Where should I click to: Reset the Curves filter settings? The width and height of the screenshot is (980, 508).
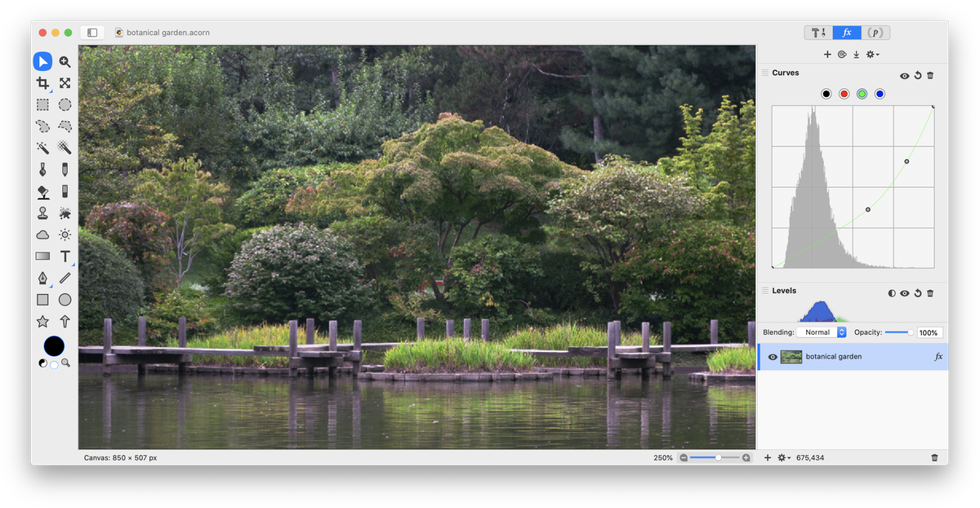click(918, 75)
